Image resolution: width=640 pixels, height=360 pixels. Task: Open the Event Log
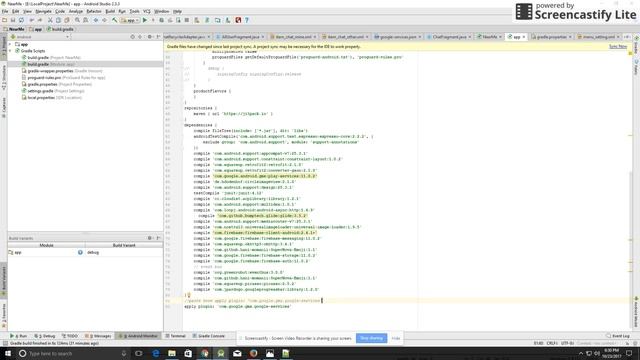tap(618, 336)
